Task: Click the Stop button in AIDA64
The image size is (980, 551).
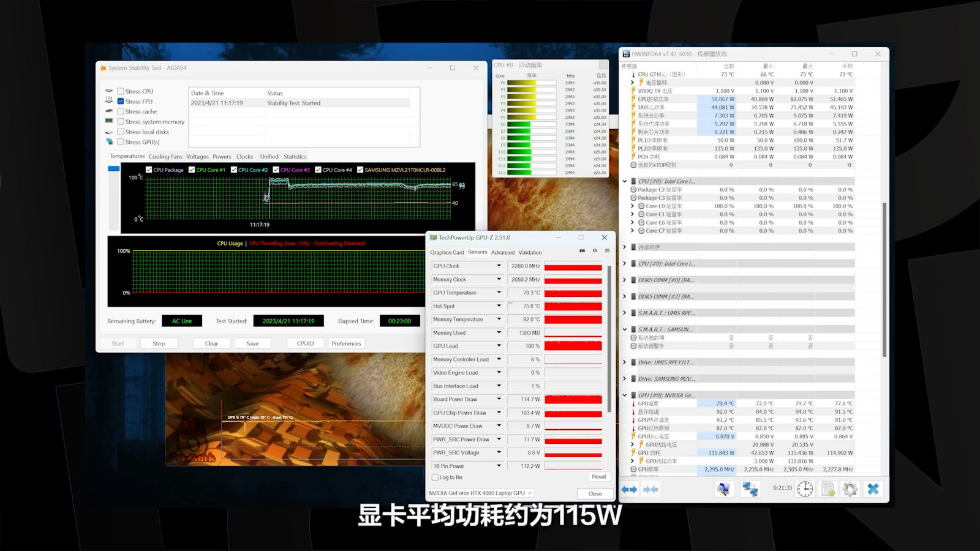Action: point(159,343)
